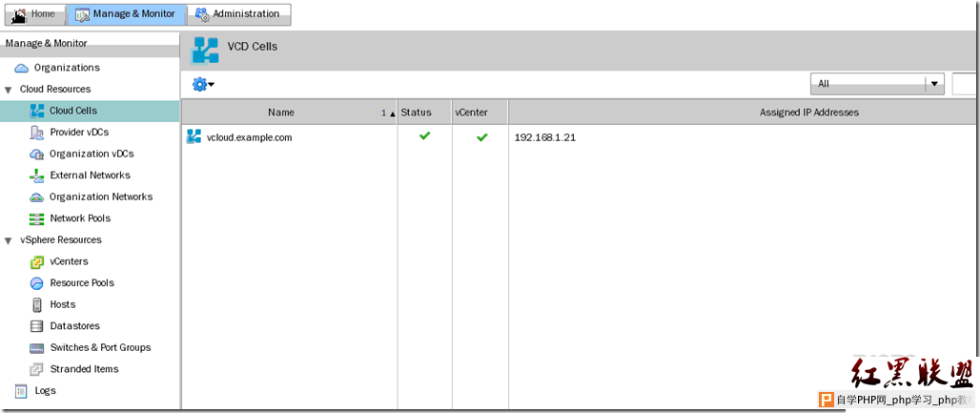Click the Hosts icon
This screenshot has width=980, height=413.
tap(37, 305)
